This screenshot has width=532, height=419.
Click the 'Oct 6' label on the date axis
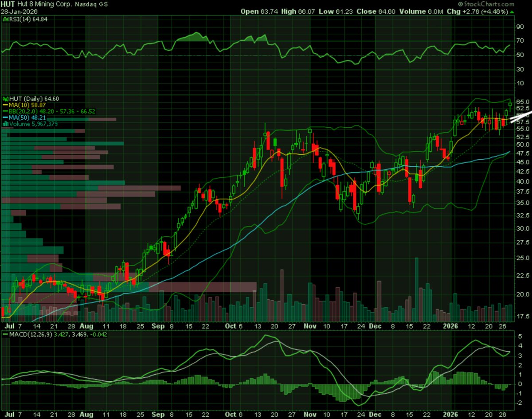click(x=234, y=326)
